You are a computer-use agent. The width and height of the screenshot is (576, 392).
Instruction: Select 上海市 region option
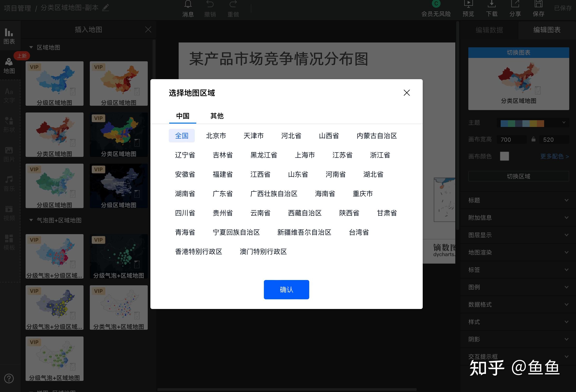point(305,155)
